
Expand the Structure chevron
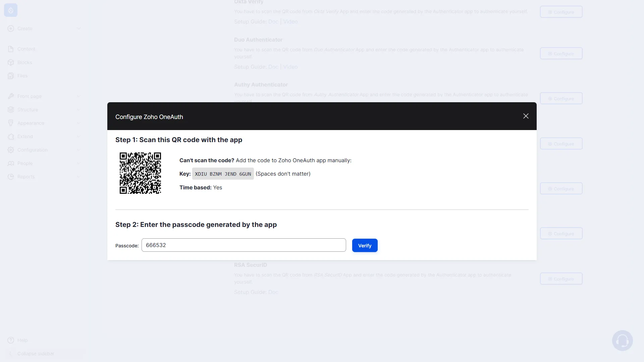click(78, 110)
